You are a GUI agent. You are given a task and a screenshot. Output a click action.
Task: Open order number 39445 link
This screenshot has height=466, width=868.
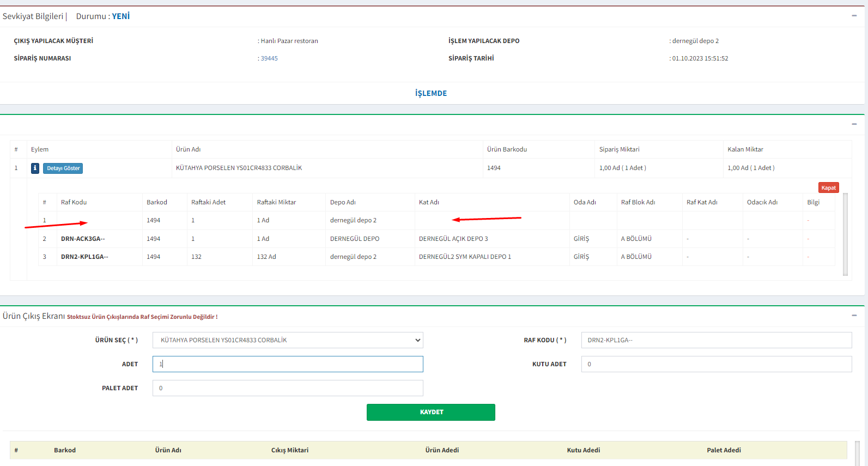[269, 58]
